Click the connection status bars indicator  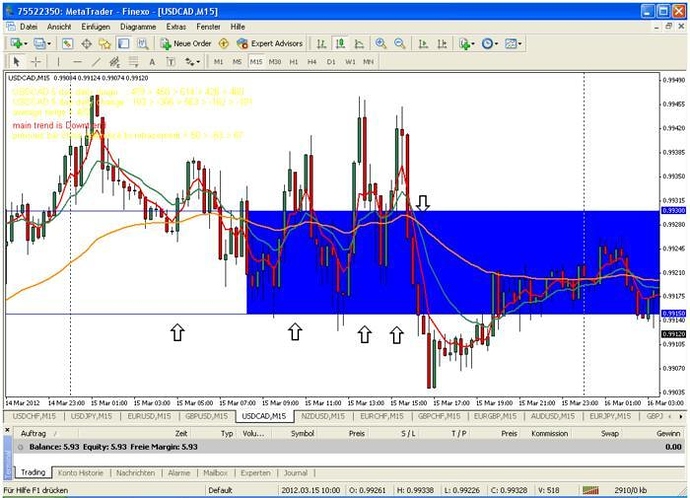(x=591, y=490)
